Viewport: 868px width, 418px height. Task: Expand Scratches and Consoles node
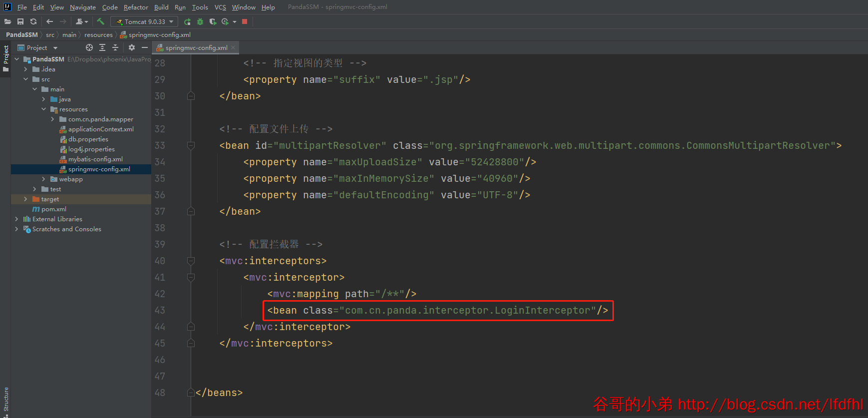(x=16, y=229)
